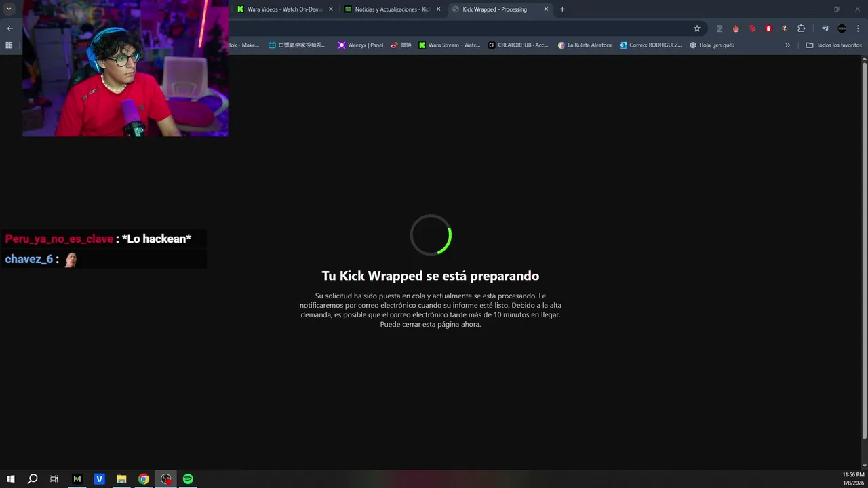The width and height of the screenshot is (868, 488).
Task: Switch to the Wara Videos tab
Action: point(283,9)
